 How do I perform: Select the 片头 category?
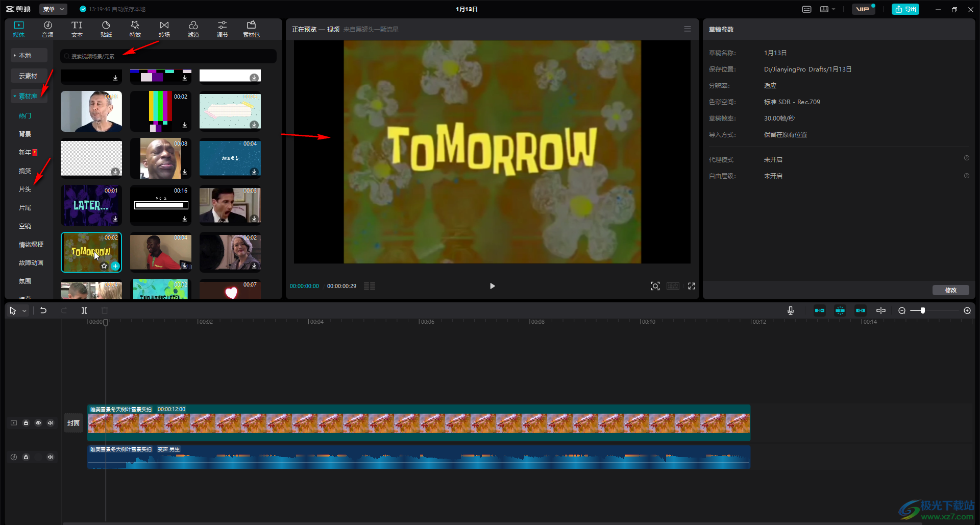pyautogui.click(x=25, y=189)
